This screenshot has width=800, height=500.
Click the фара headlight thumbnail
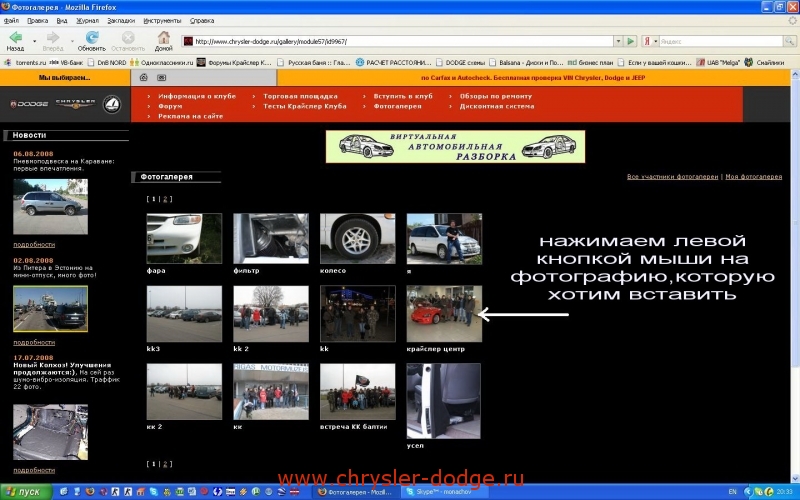pos(184,238)
